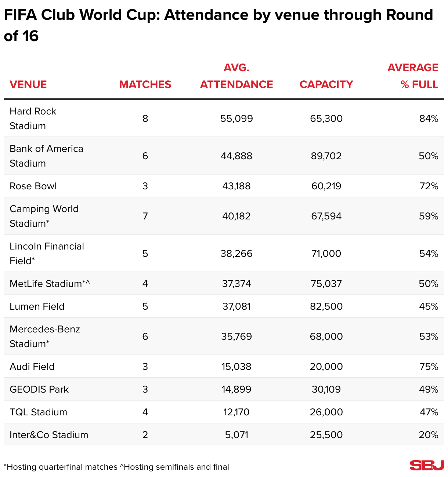
Task: Select the Rose Bowl venue cell
Action: point(33,186)
